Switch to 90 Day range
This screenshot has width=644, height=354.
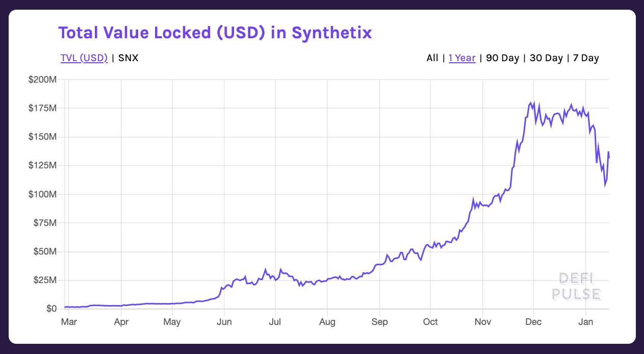502,58
